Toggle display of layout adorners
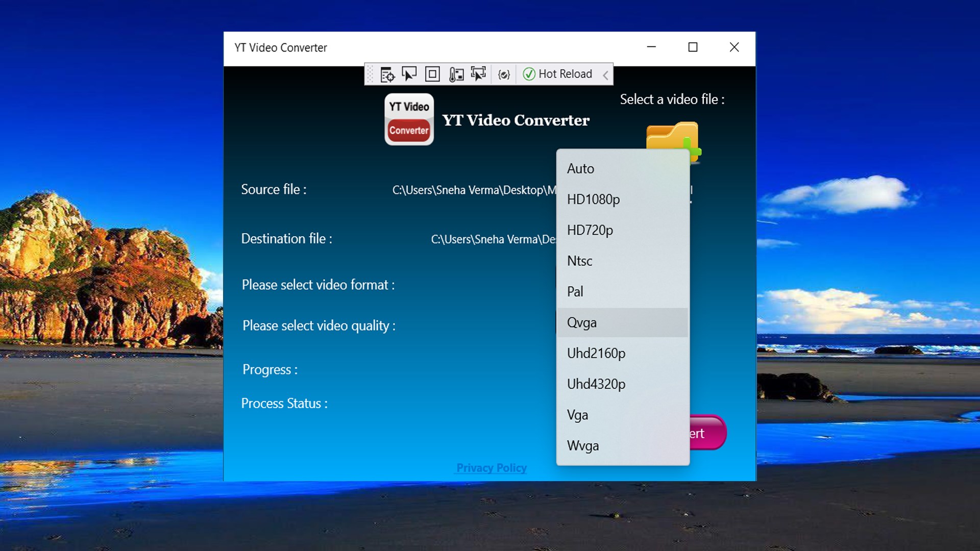 432,74
